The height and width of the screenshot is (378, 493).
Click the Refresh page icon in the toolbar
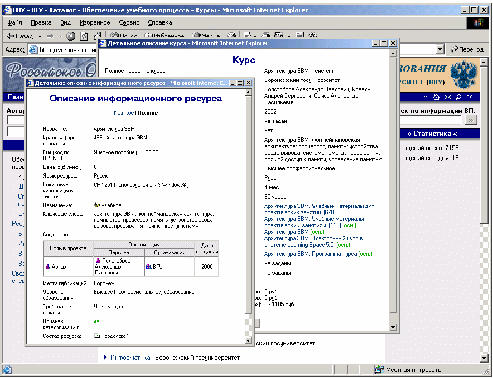(x=84, y=36)
